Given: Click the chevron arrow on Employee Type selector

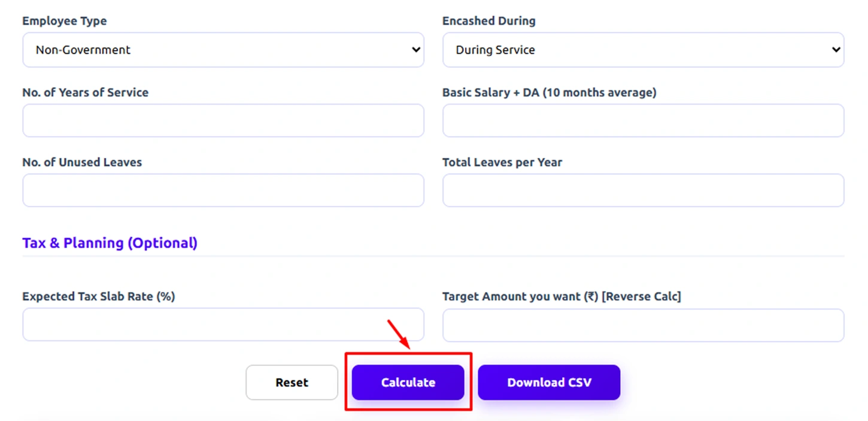Looking at the screenshot, I should coord(417,50).
